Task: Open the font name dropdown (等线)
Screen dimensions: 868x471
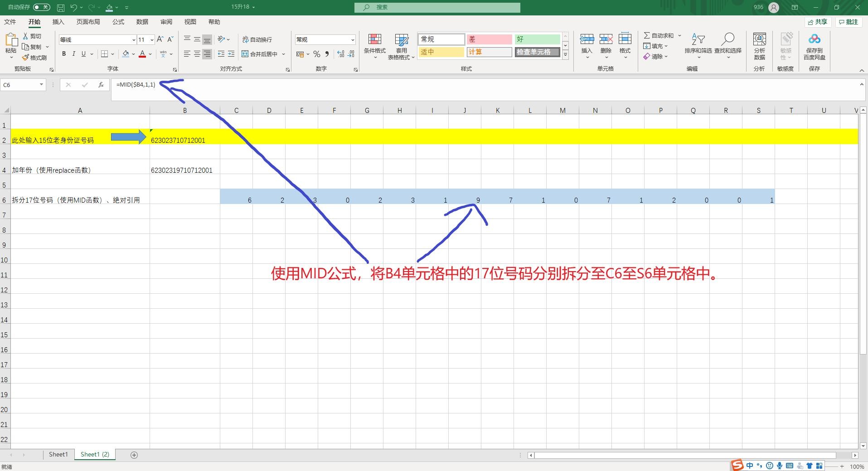Action: click(133, 40)
